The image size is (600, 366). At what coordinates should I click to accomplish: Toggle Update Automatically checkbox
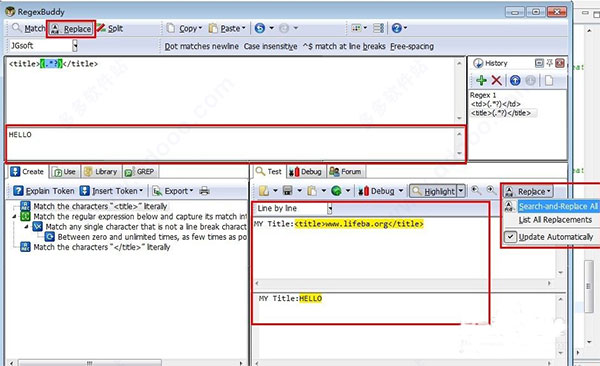[510, 237]
